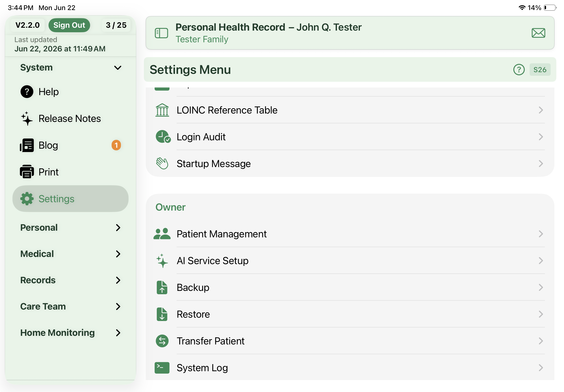Click the Blog newspaper icon
Image resolution: width=564 pixels, height=392 pixels.
click(x=27, y=145)
